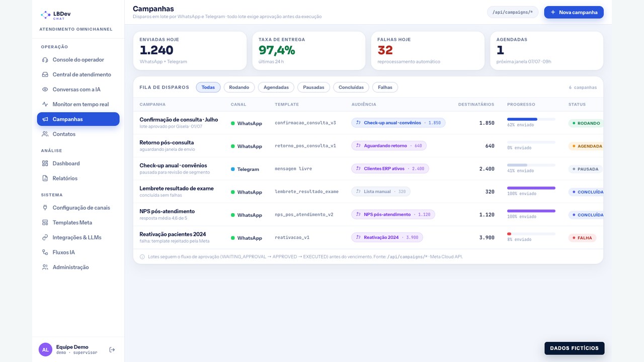
Task: Click the RODANDO status badge
Action: click(586, 123)
